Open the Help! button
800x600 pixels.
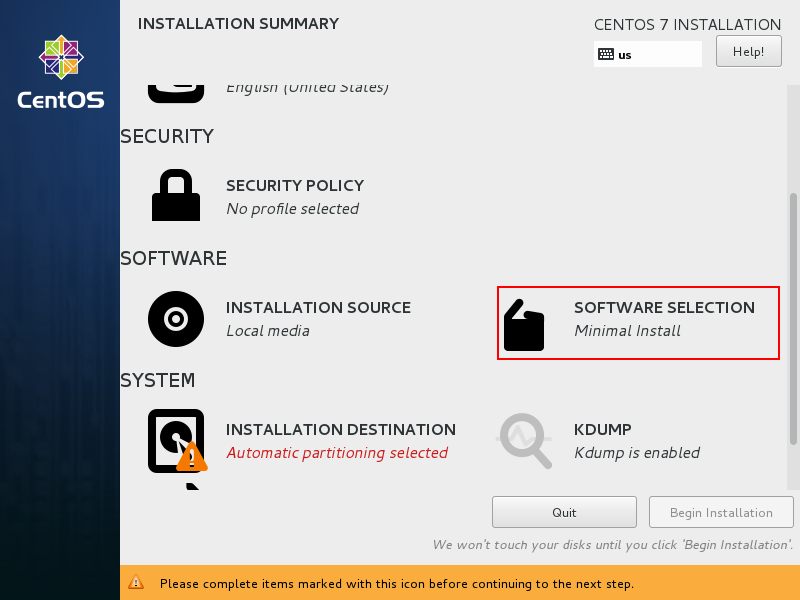coord(748,51)
